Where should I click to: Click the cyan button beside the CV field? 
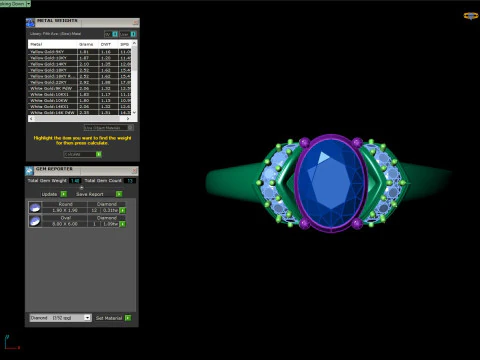click(x=115, y=34)
